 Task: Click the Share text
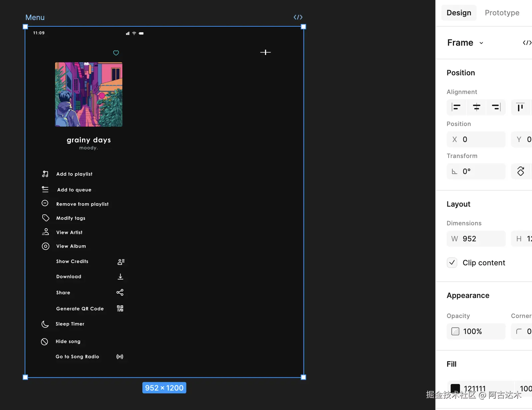pyautogui.click(x=63, y=293)
